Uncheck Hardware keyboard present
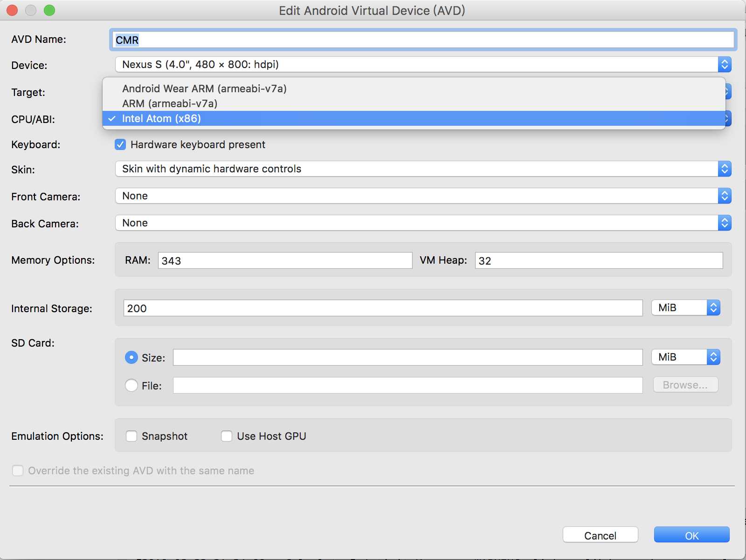The width and height of the screenshot is (746, 560). (x=120, y=144)
